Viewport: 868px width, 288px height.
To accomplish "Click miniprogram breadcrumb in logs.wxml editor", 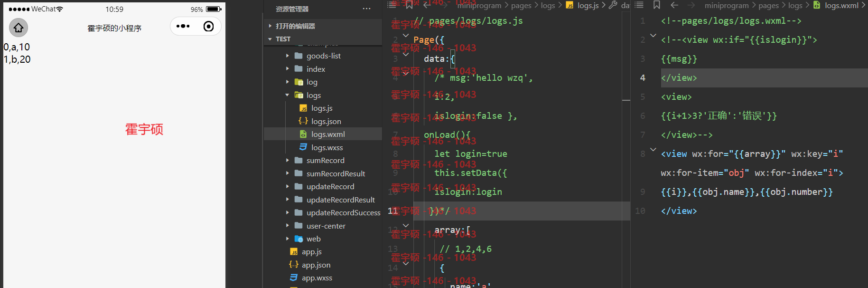I will [727, 5].
